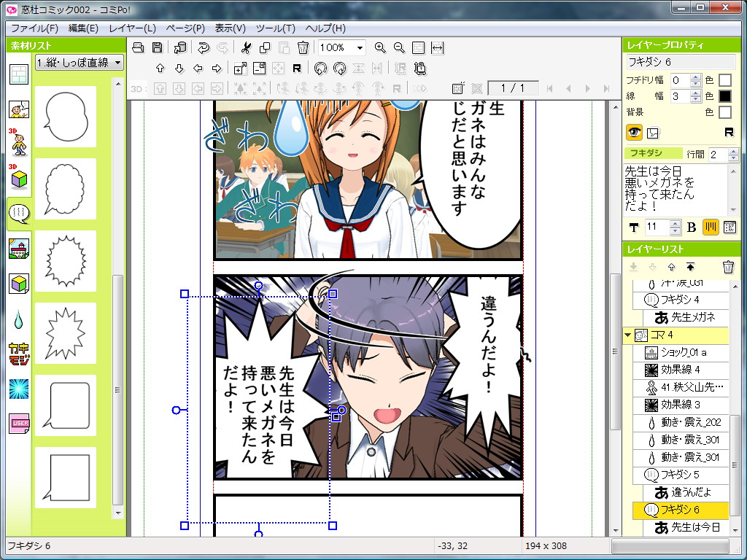This screenshot has height=560, width=747.
Task: Toggle vertical text orientation in layer properties
Action: coord(711,227)
